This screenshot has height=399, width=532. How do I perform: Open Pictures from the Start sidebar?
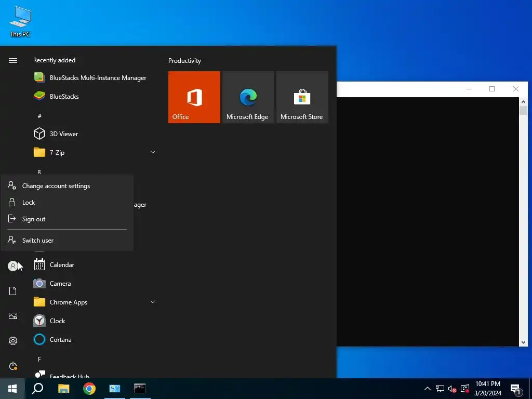click(12, 316)
